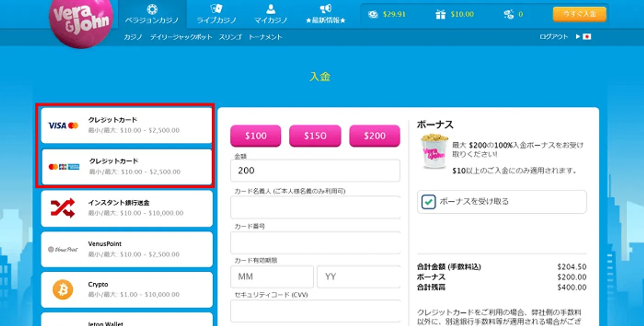Open the スリンゴ submenu link

tap(230, 37)
